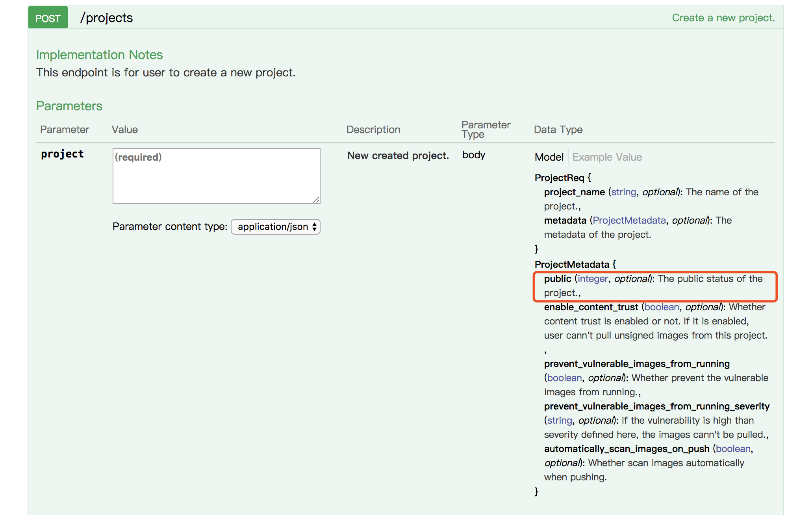
Task: Click the integer type of public field
Action: (593, 279)
